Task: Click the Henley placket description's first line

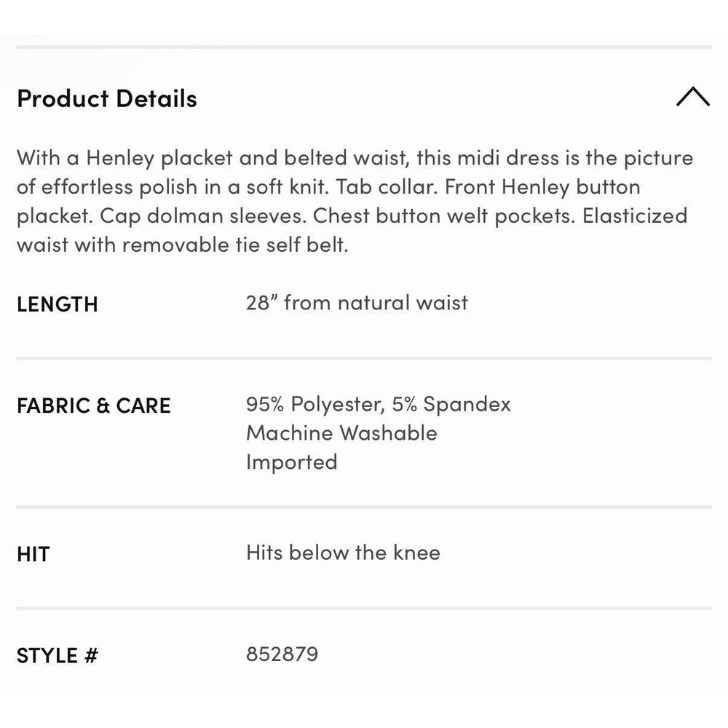Action: 355,158
